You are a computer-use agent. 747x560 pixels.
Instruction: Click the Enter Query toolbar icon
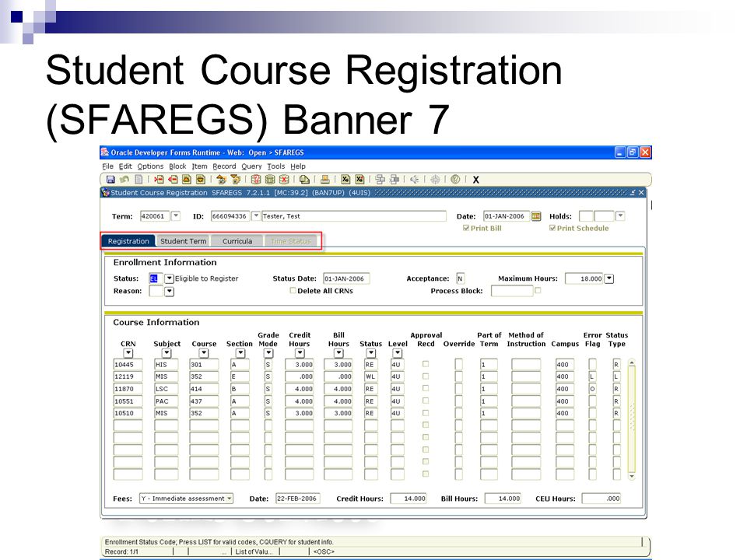tap(256, 180)
